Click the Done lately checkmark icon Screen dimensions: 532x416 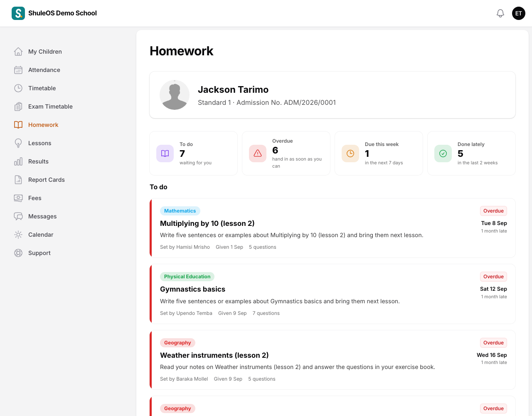pyautogui.click(x=443, y=154)
